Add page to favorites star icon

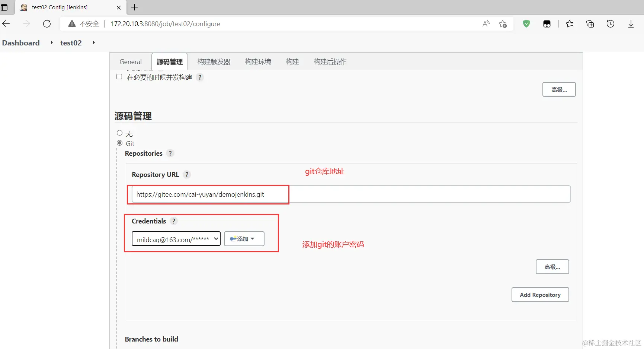pyautogui.click(x=503, y=24)
